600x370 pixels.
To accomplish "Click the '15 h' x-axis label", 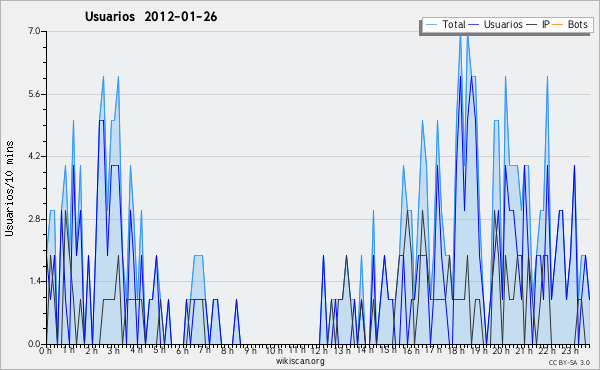I will (388, 350).
